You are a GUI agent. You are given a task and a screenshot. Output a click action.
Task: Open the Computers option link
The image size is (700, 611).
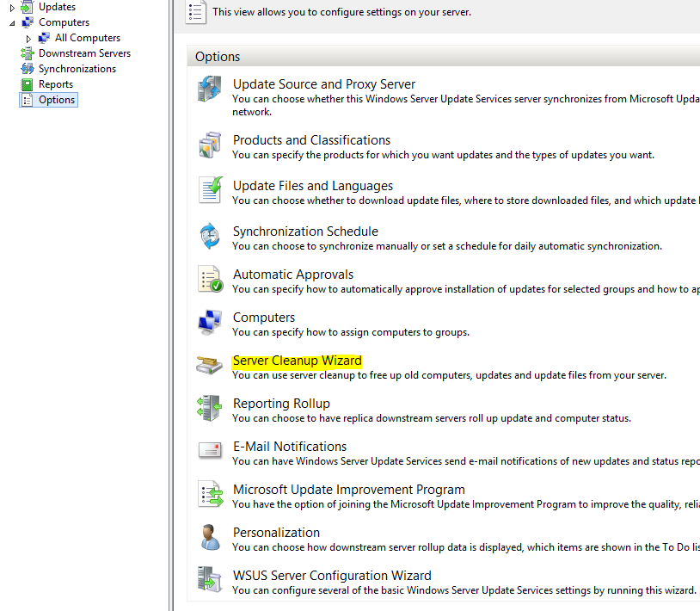pyautogui.click(x=264, y=318)
